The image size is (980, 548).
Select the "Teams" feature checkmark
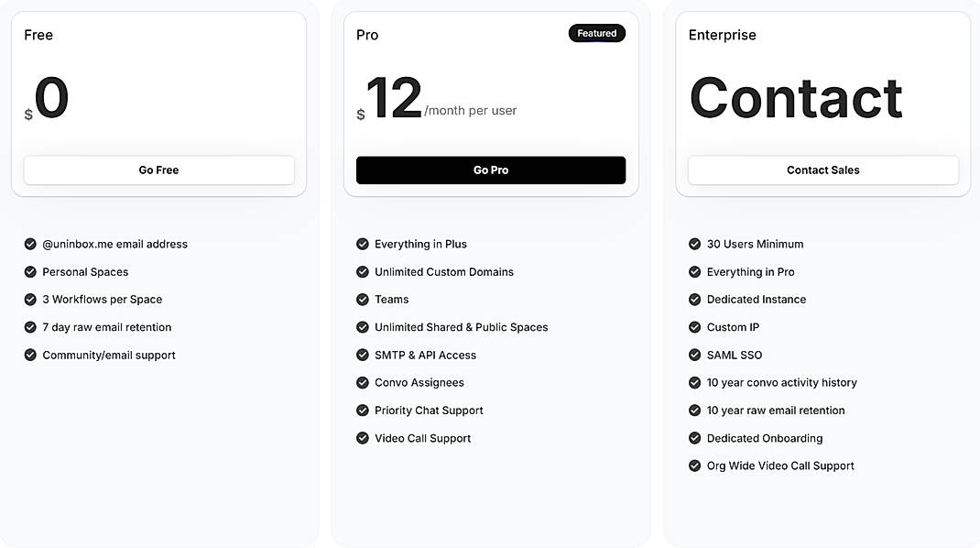coord(361,299)
